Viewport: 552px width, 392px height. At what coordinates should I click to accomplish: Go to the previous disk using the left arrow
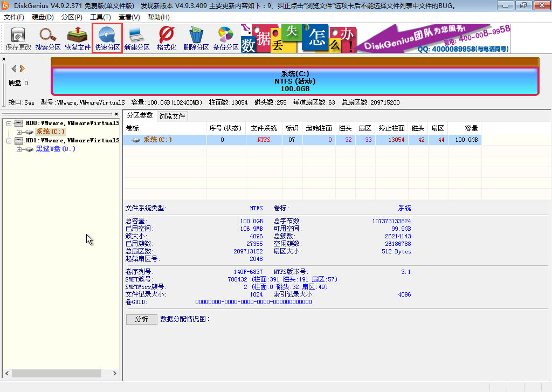click(x=14, y=68)
